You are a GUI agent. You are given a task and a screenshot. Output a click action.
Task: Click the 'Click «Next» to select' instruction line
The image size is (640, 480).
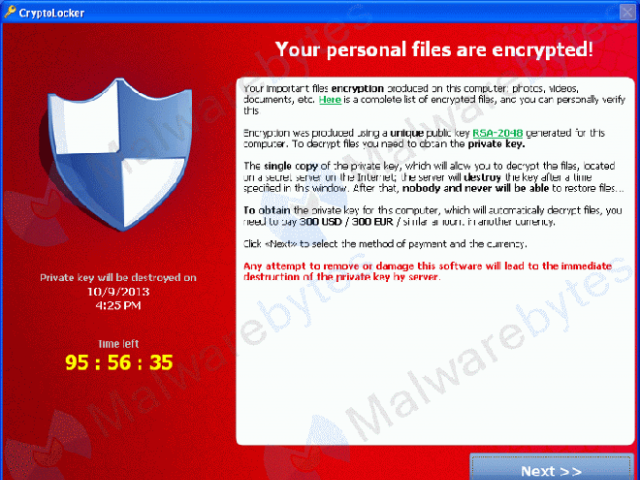(385, 244)
